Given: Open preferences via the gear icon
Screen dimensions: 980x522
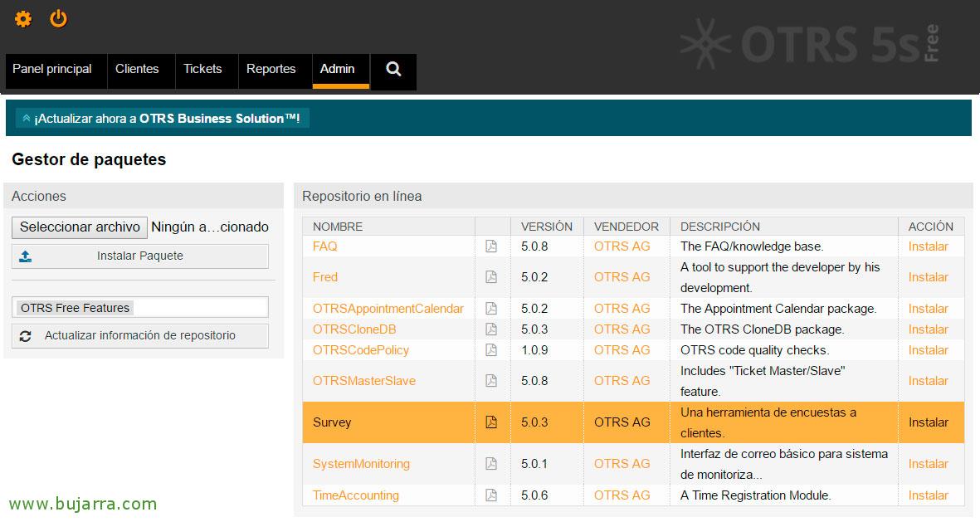Looking at the screenshot, I should point(23,19).
